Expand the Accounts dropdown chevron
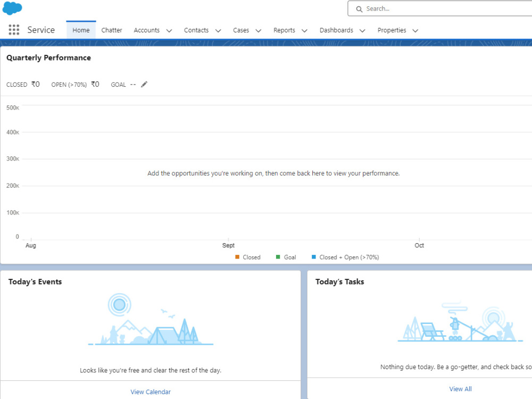This screenshot has width=532, height=399. 169,30
